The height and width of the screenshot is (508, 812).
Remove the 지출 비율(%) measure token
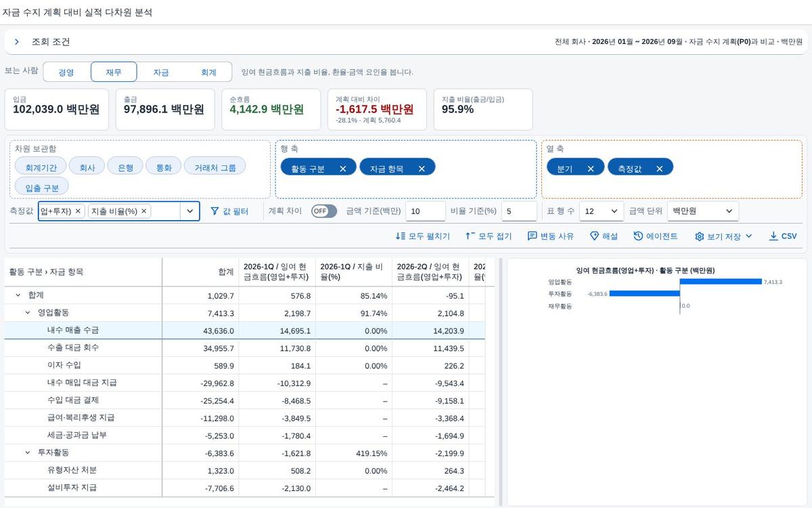click(143, 211)
